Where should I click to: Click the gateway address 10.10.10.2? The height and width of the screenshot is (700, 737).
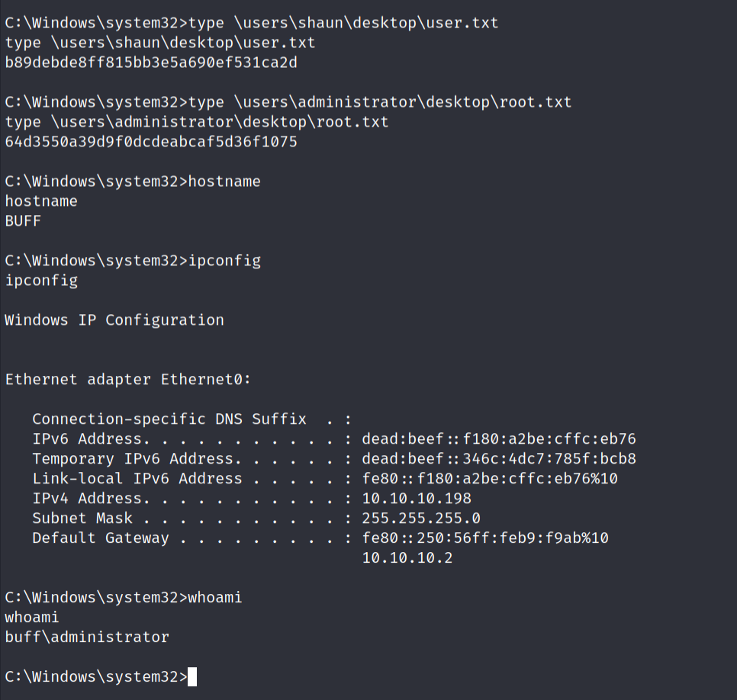pyautogui.click(x=407, y=558)
